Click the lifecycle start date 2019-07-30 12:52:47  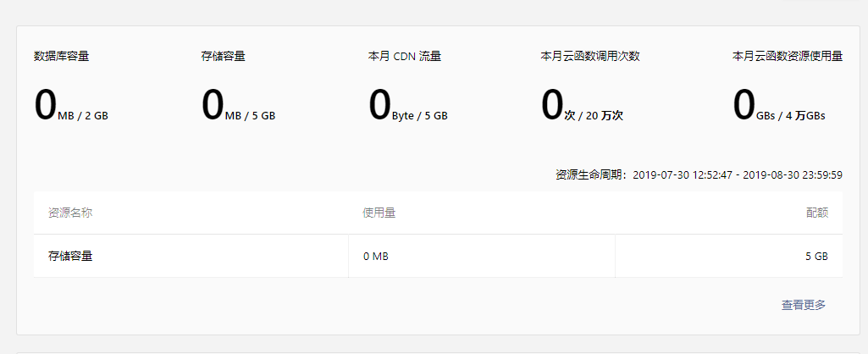coord(680,175)
